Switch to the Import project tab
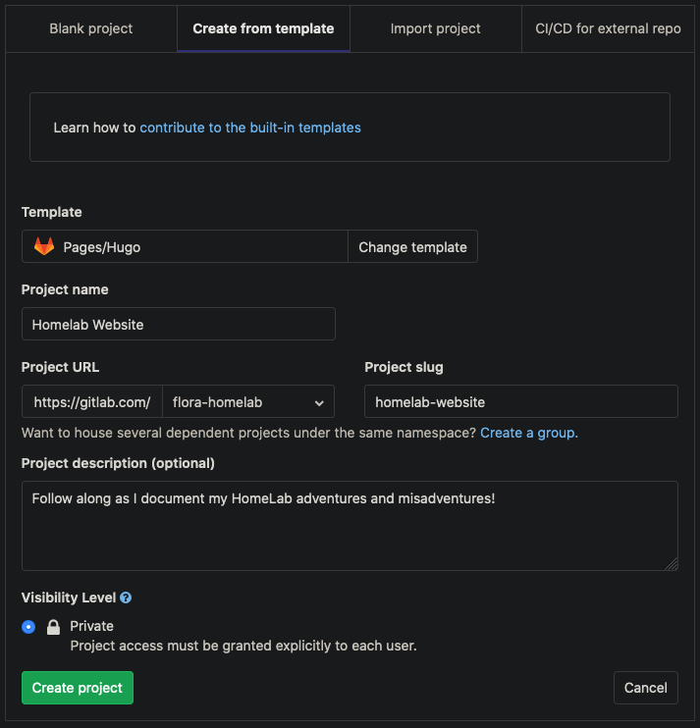 [435, 28]
